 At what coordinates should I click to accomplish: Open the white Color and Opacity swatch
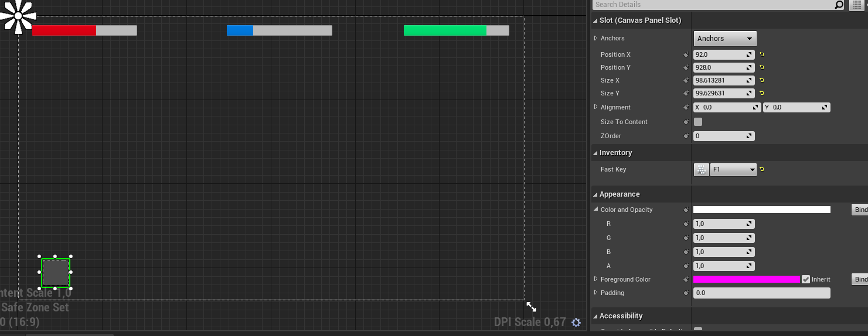pos(762,210)
